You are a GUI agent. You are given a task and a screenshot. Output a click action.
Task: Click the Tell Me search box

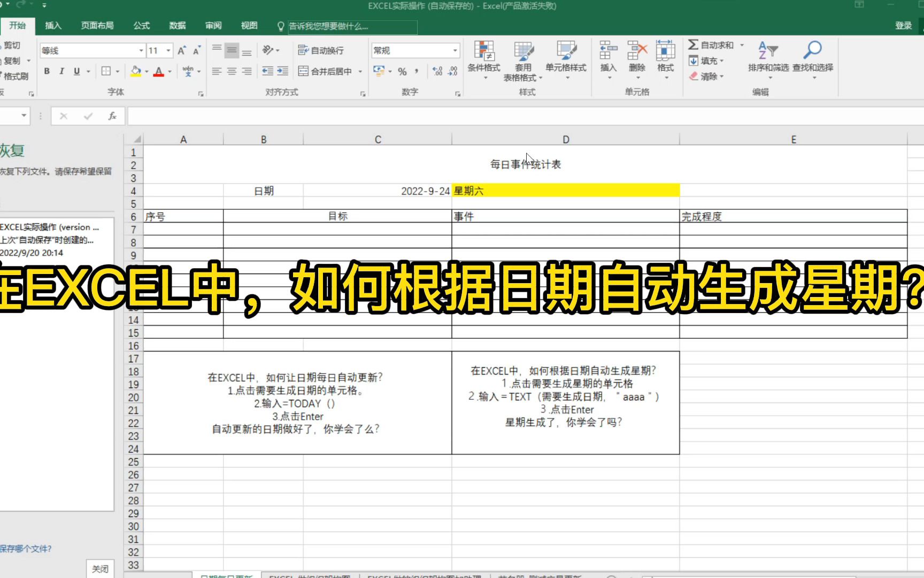353,26
